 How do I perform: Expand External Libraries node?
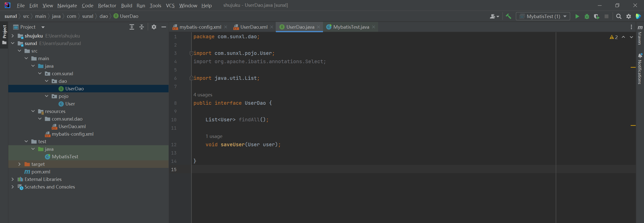[x=13, y=179]
